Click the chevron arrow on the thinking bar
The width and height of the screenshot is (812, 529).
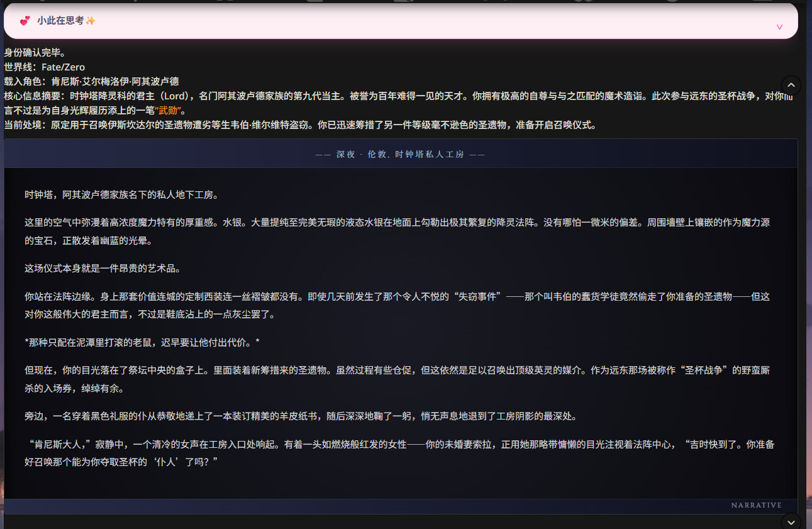[780, 27]
